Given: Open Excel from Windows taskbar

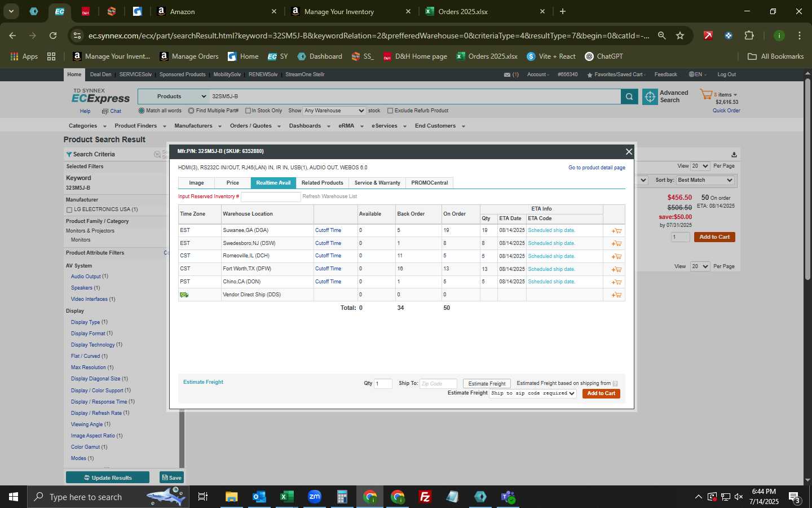Looking at the screenshot, I should pyautogui.click(x=287, y=497).
